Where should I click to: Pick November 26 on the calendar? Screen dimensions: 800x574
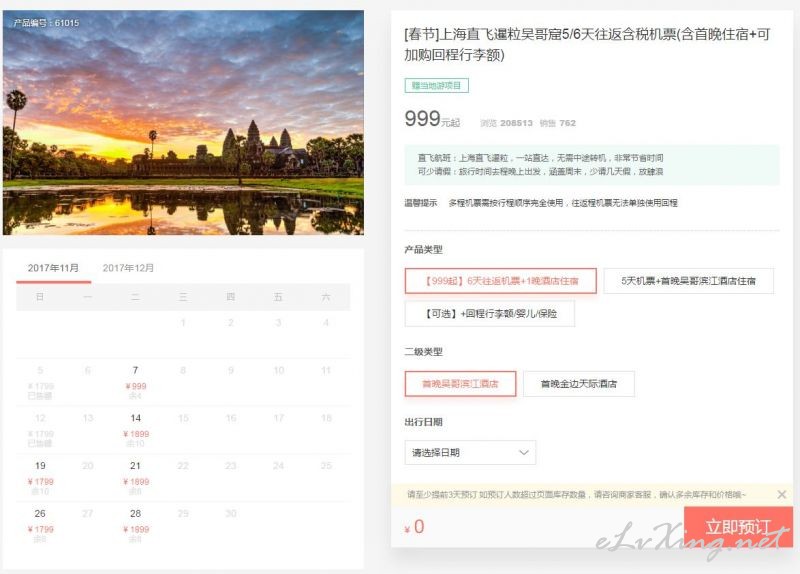40,525
